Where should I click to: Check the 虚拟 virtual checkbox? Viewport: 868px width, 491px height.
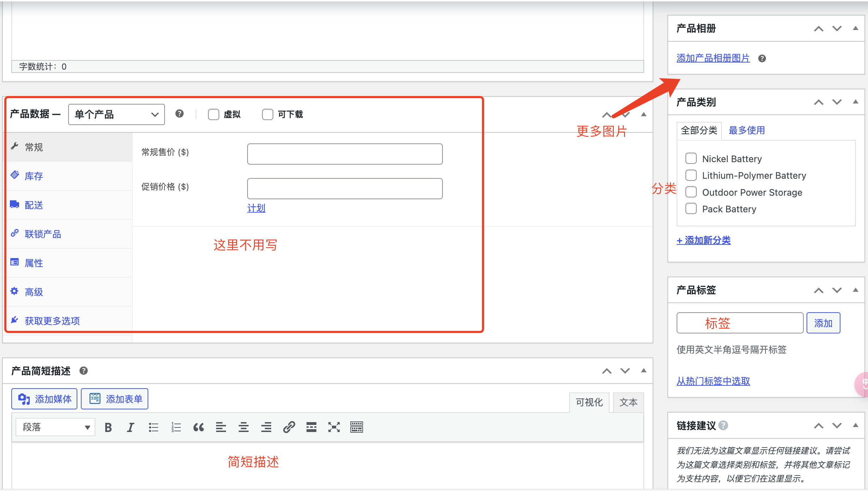coord(213,114)
